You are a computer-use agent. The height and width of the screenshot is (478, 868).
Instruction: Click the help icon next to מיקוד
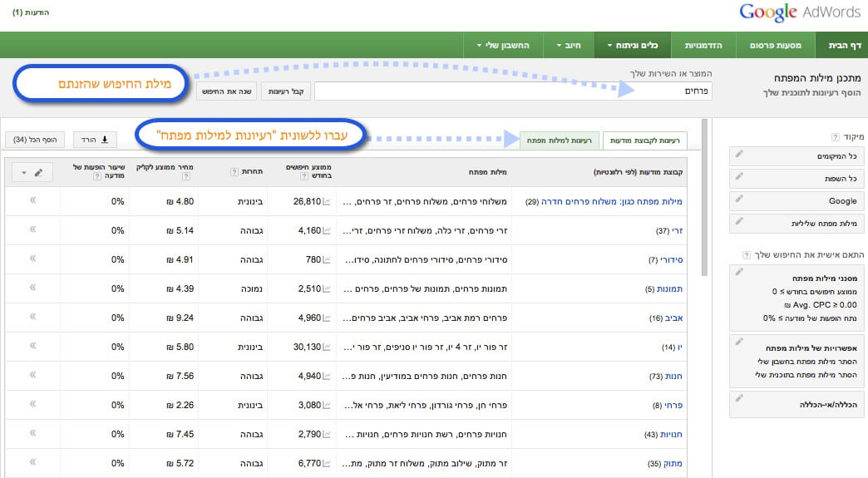pyautogui.click(x=836, y=136)
